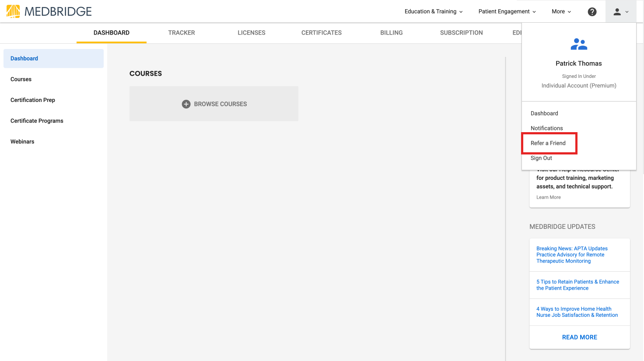The width and height of the screenshot is (644, 361).
Task: Go to the Billing tab
Action: (392, 33)
